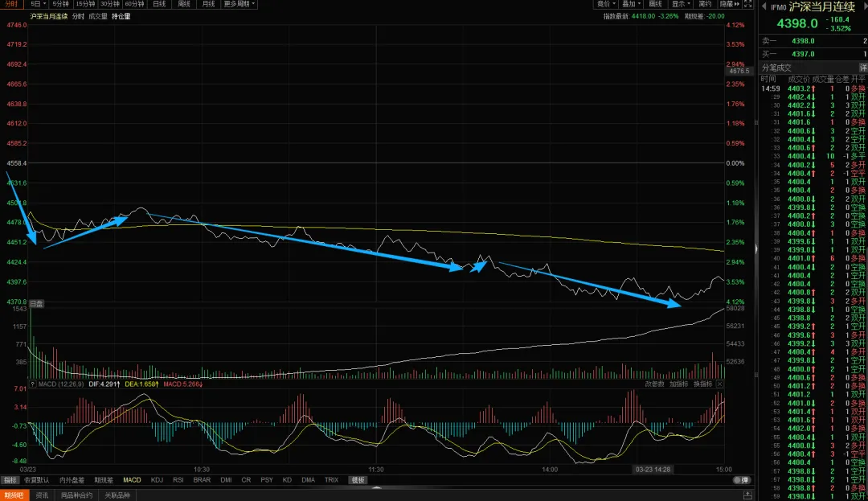Click 恢复默认 to restore defaults

[36, 480]
